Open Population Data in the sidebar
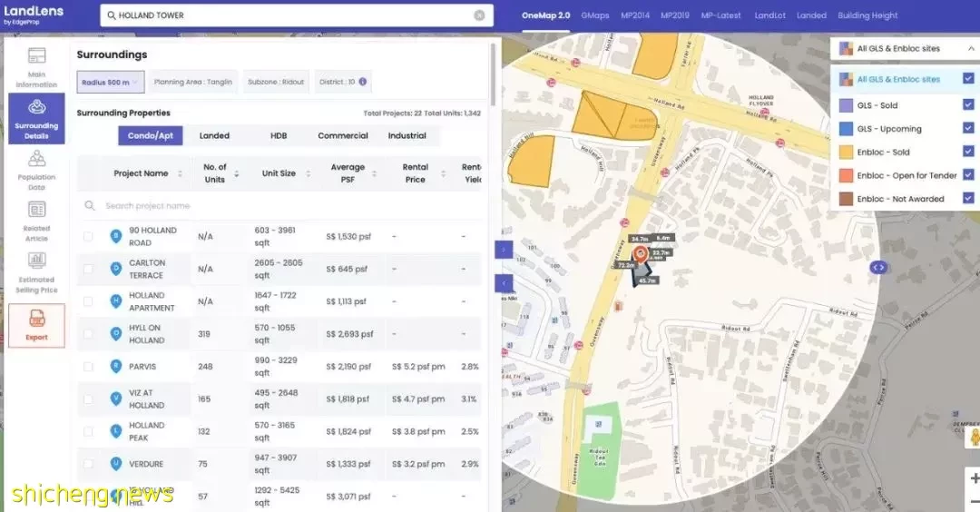Viewport: 980px width, 512px height. tap(36, 170)
